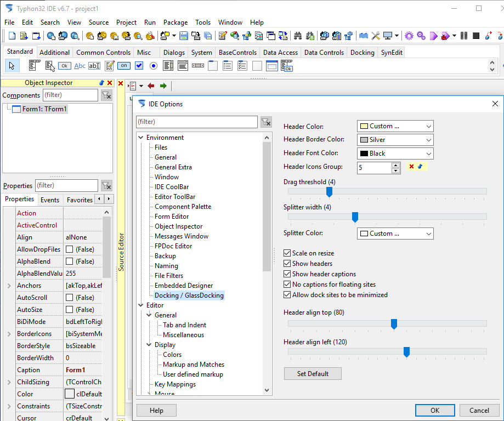Select the TButton 'Ok' component icon

[65, 66]
